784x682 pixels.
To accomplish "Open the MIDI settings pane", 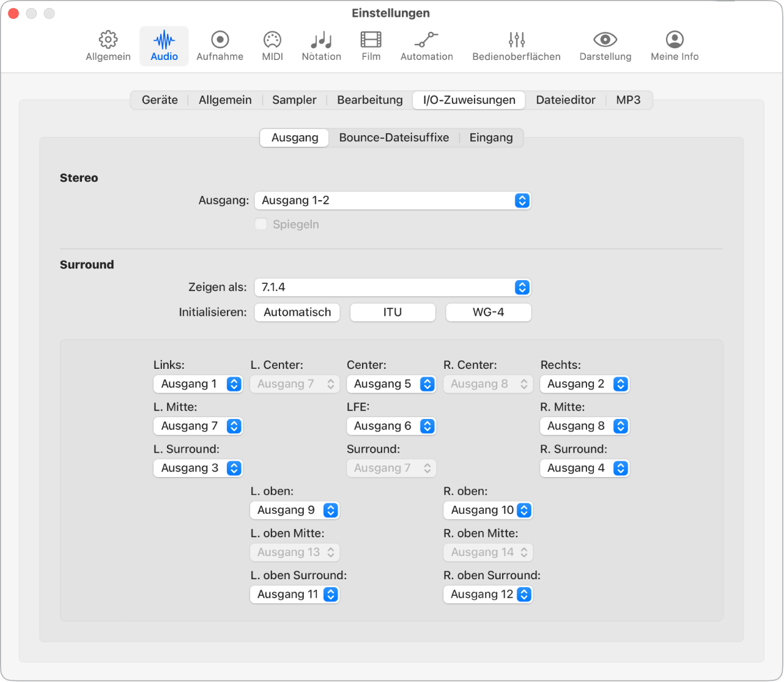I will click(272, 46).
